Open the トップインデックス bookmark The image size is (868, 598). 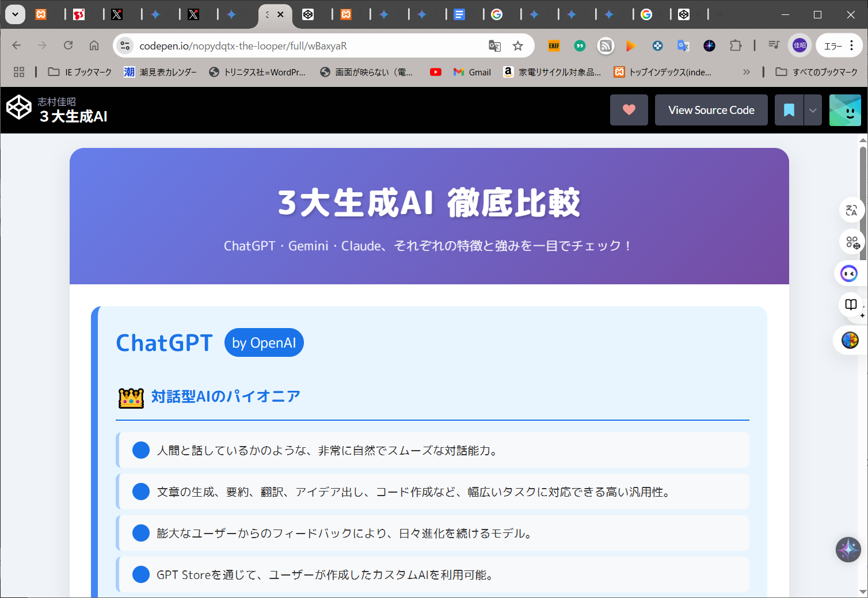point(663,72)
